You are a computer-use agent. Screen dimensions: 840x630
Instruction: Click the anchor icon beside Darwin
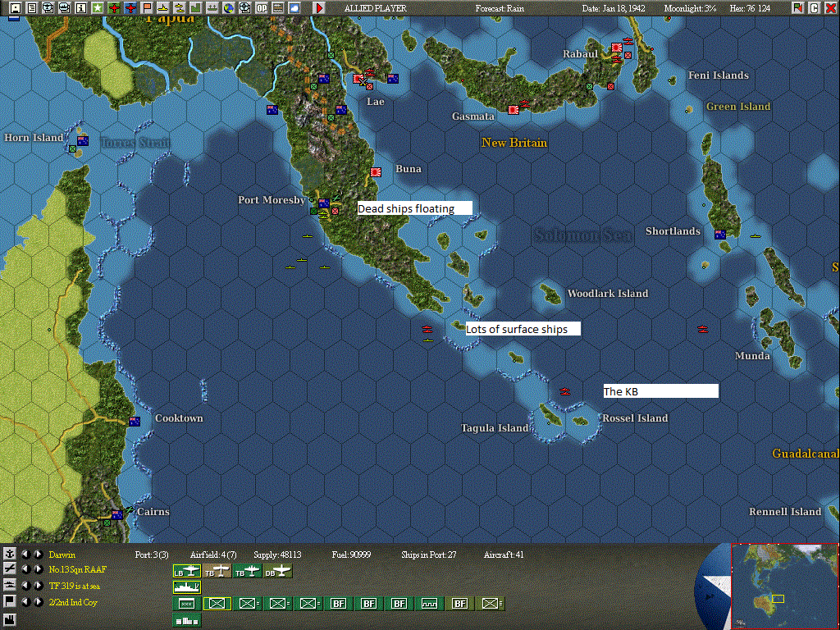pyautogui.click(x=9, y=554)
